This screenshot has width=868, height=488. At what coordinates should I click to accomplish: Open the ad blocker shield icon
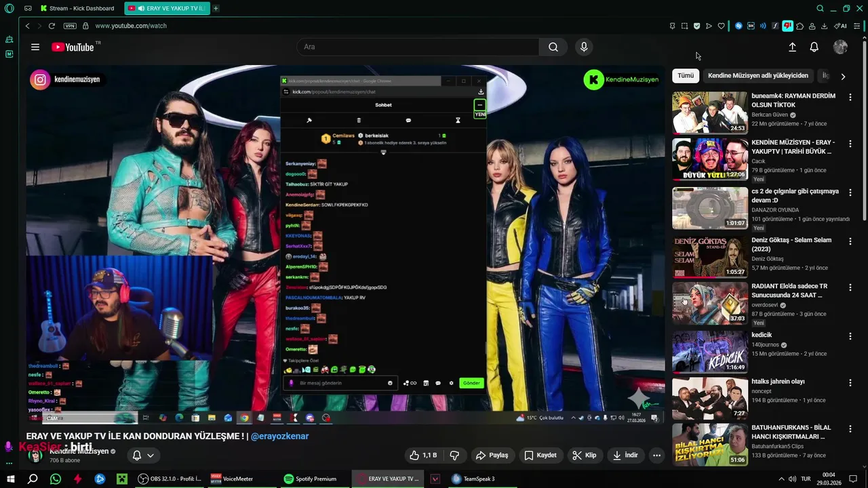(x=696, y=26)
